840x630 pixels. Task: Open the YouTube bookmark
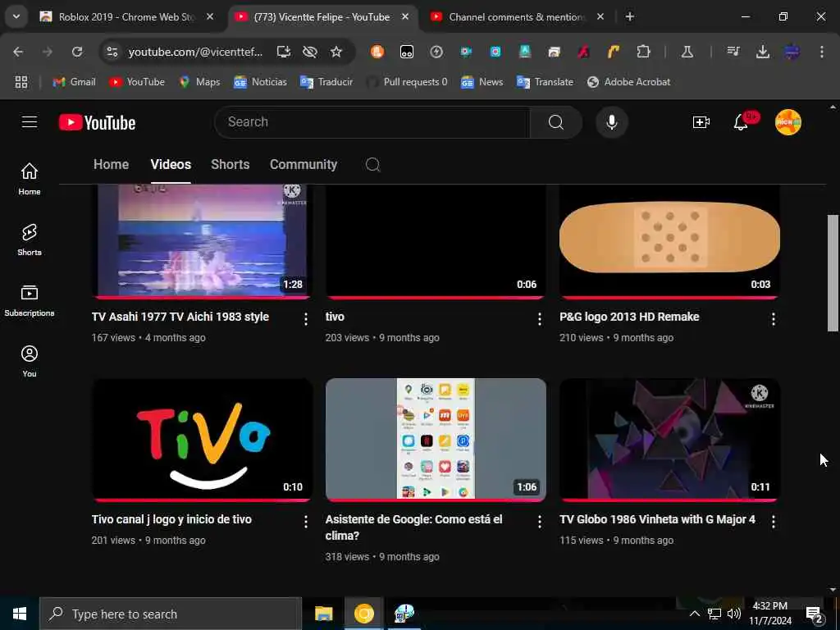click(x=137, y=82)
